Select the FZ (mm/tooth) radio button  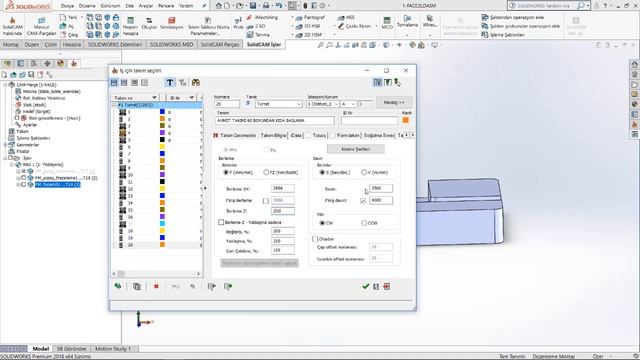coord(266,173)
